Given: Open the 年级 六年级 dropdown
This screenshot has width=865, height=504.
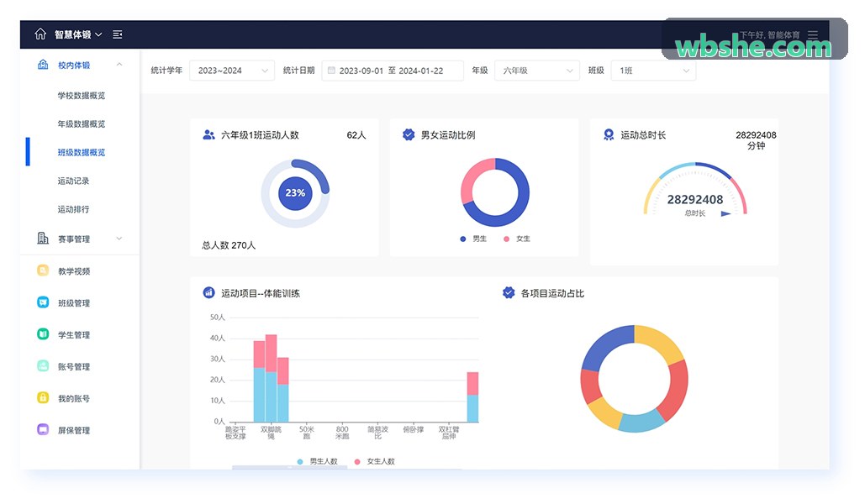Looking at the screenshot, I should (x=537, y=71).
